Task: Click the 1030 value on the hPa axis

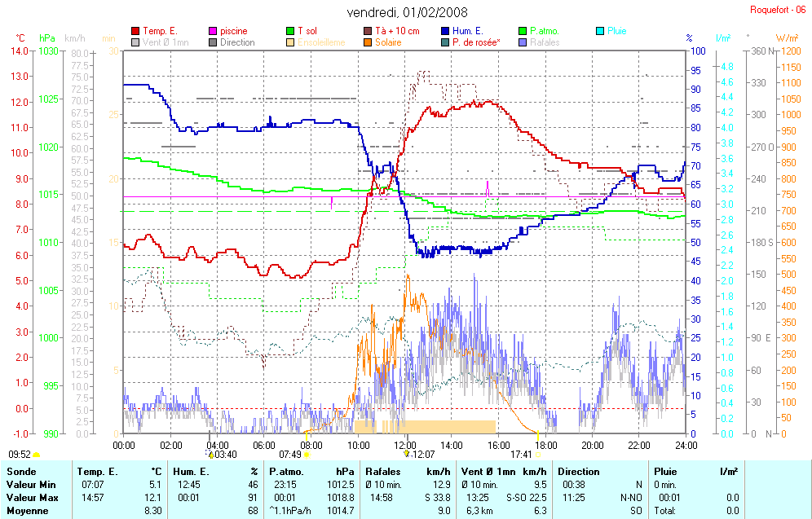Action: pos(49,51)
